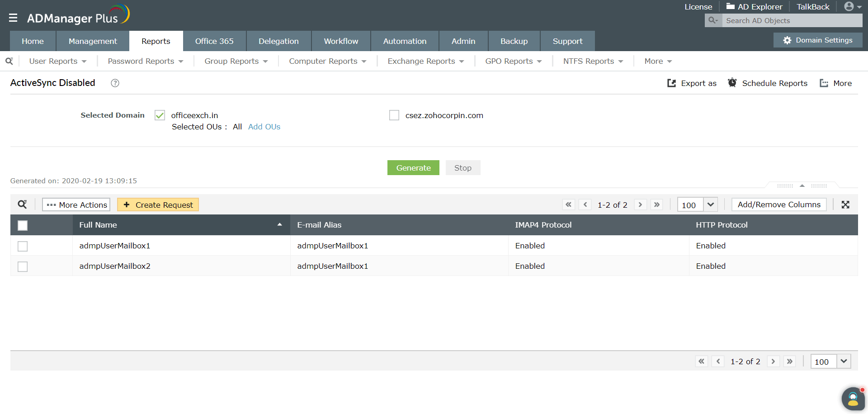The width and height of the screenshot is (868, 414).
Task: Click the green Generate button
Action: 413,168
